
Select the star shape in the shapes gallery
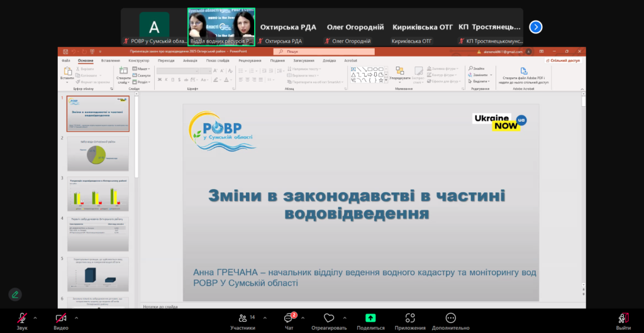(x=380, y=80)
